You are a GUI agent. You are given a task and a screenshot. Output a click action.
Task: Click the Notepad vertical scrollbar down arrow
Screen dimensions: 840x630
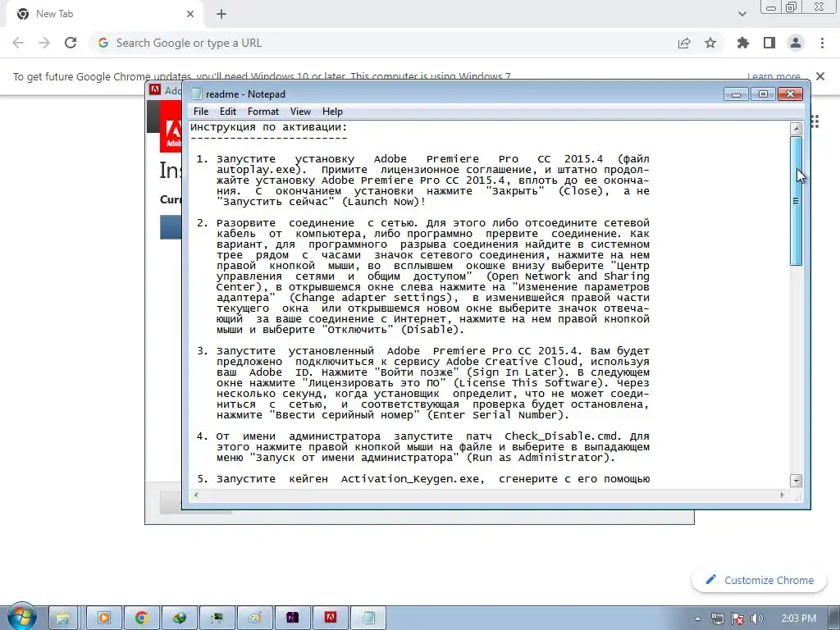(796, 480)
